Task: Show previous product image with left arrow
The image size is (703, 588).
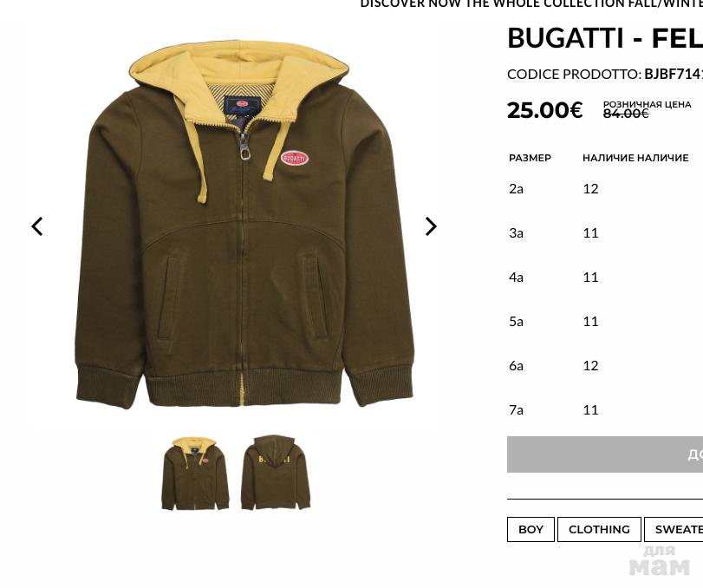Action: pos(37,226)
